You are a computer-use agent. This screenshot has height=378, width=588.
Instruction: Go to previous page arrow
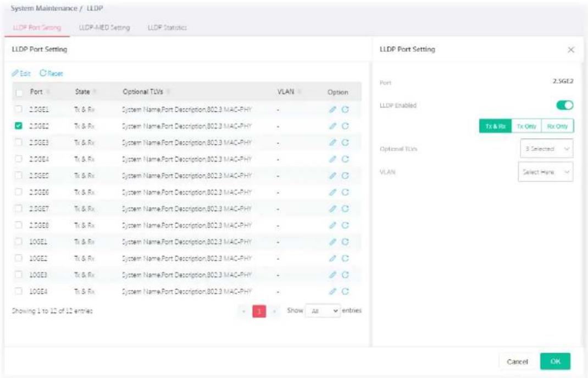244,311
